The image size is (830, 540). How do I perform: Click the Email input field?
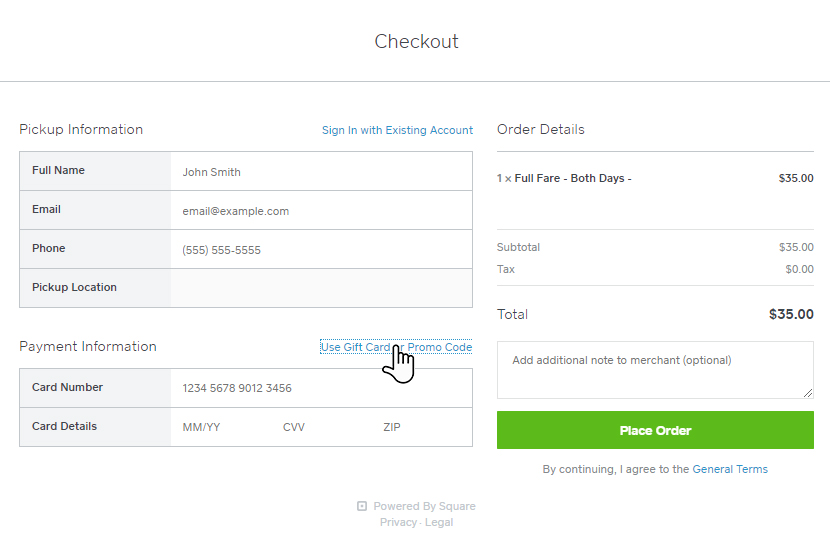320,211
